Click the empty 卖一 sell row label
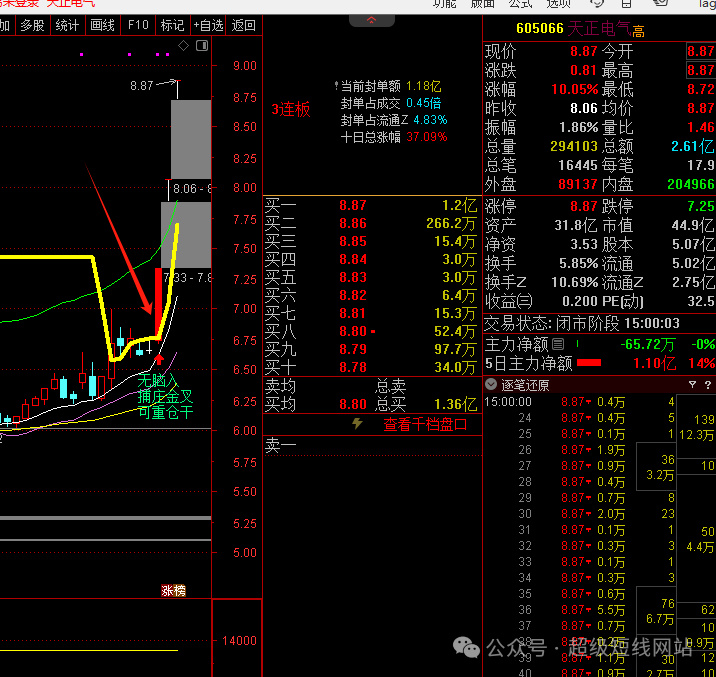Image resolution: width=716 pixels, height=677 pixels. tap(280, 445)
